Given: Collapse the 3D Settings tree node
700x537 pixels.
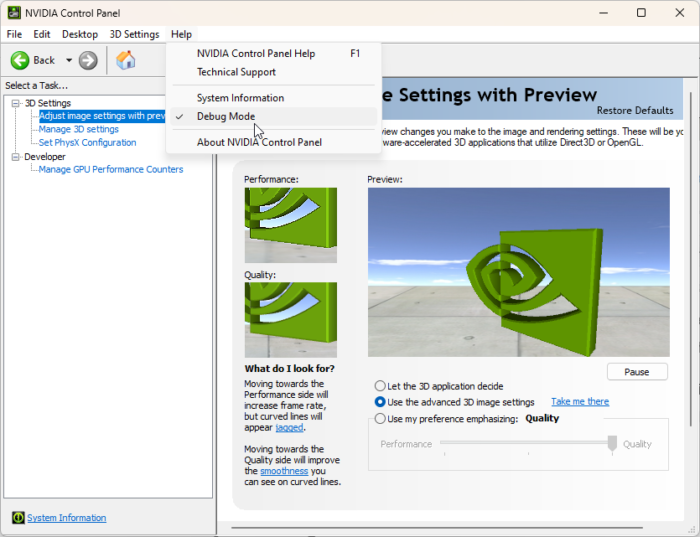Looking at the screenshot, I should tap(16, 103).
